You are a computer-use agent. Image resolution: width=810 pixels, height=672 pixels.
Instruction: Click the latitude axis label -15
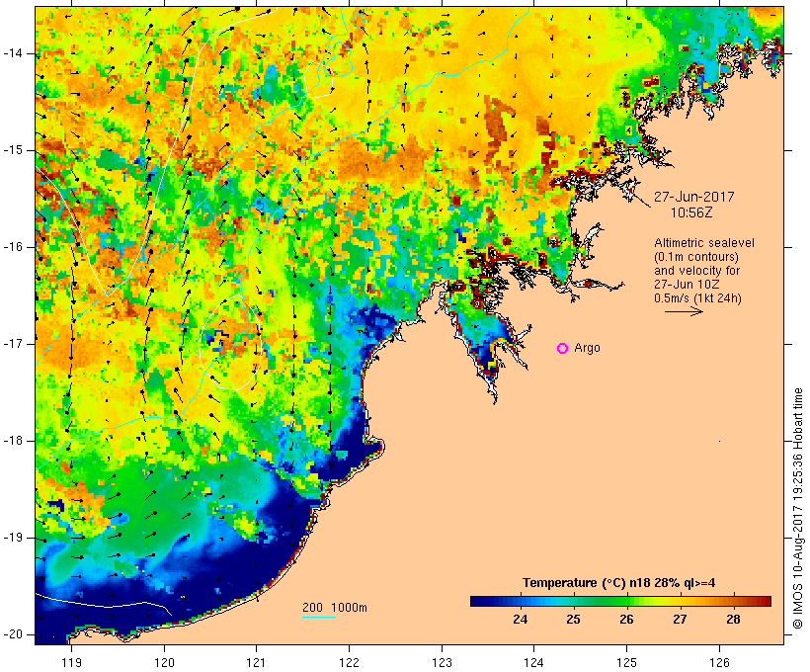tap(13, 150)
